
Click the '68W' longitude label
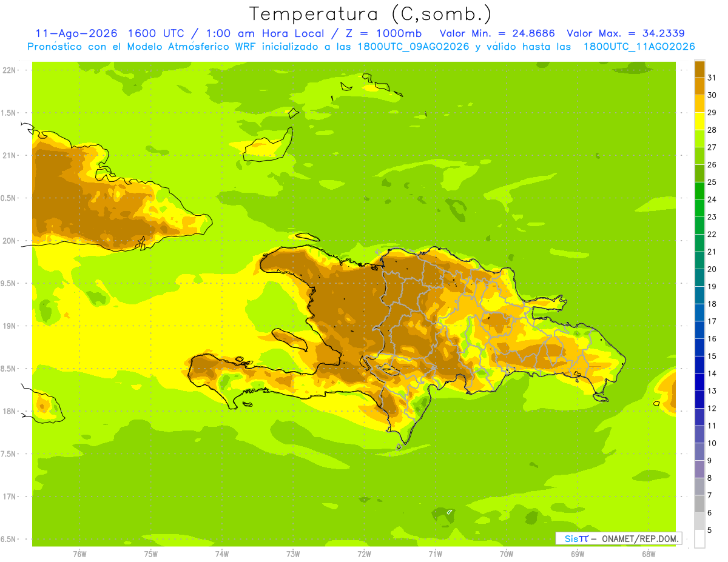coord(648,554)
